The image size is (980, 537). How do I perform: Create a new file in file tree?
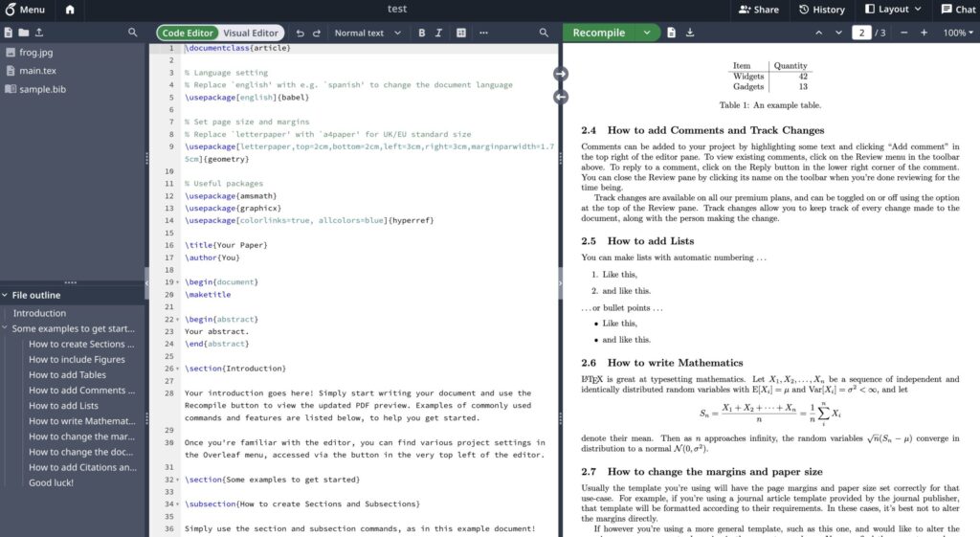click(9, 33)
